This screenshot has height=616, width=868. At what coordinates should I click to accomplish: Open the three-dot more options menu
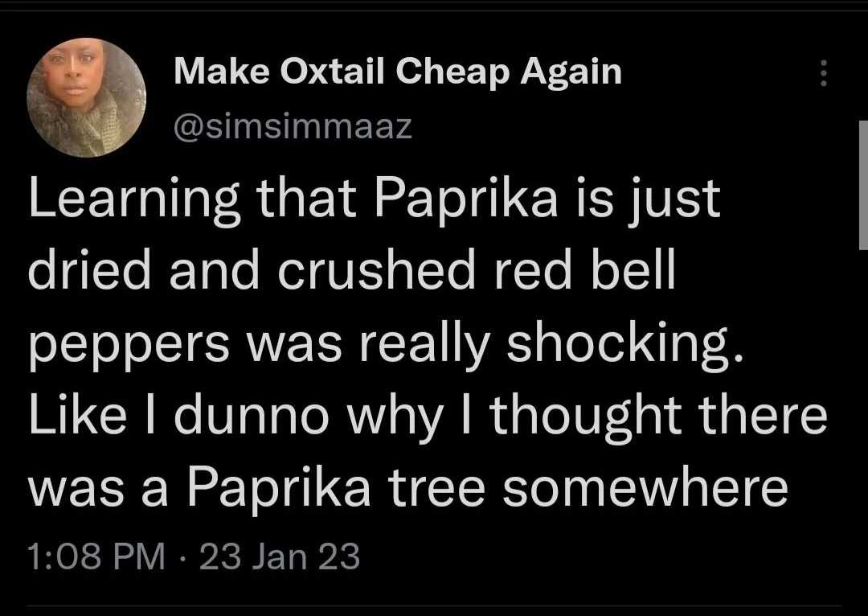[824, 72]
